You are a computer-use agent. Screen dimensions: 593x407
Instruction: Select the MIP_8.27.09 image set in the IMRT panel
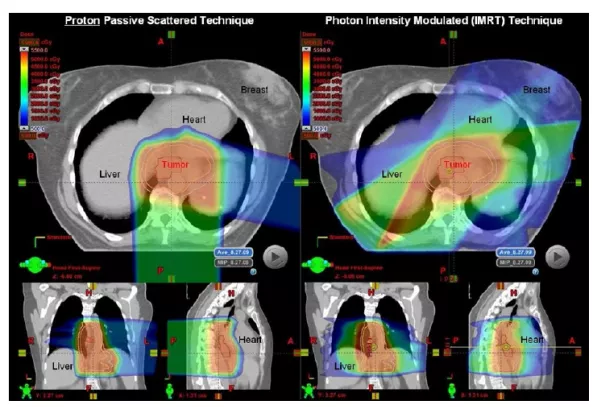515,262
